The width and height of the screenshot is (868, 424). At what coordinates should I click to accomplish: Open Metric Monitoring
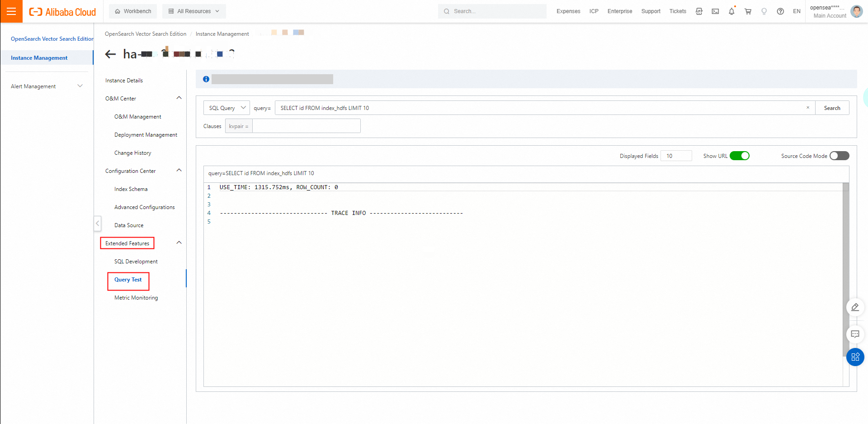pos(136,298)
